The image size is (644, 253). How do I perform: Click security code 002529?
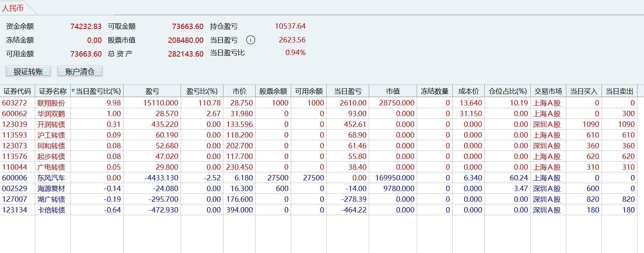pyautogui.click(x=15, y=188)
